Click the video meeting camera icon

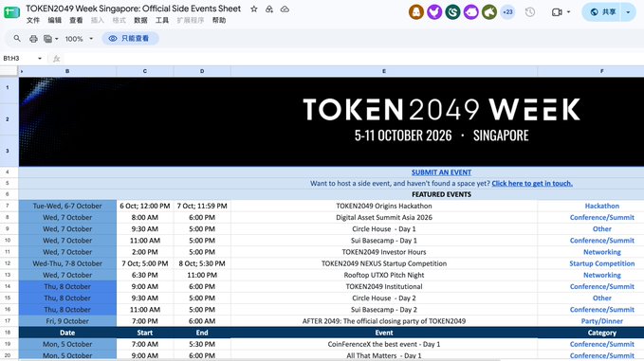(557, 12)
